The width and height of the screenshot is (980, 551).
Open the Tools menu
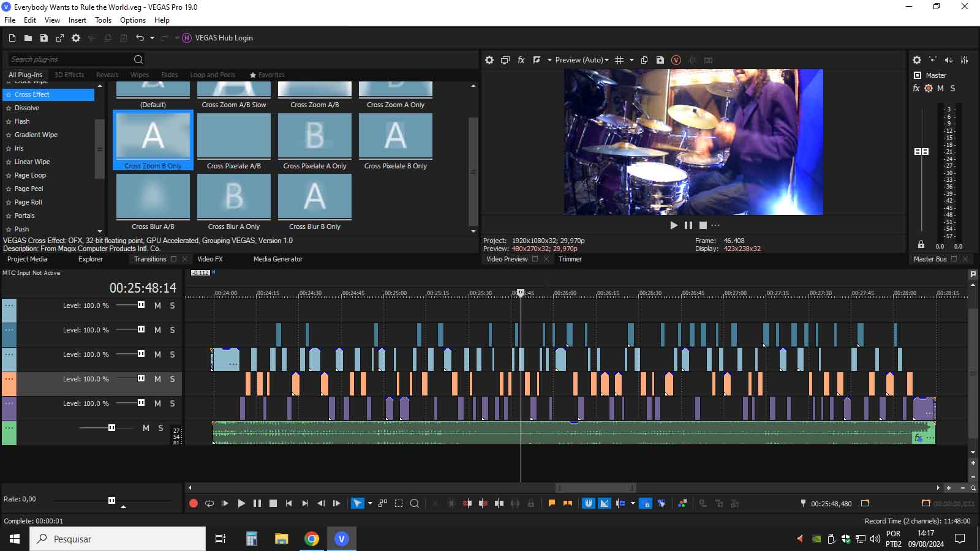coord(103,20)
